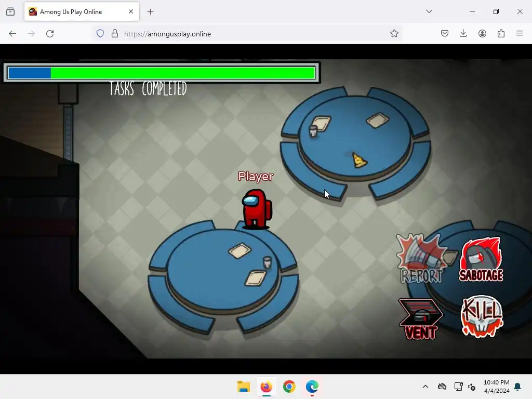Click the Player name label
The width and height of the screenshot is (532, 399).
click(256, 176)
